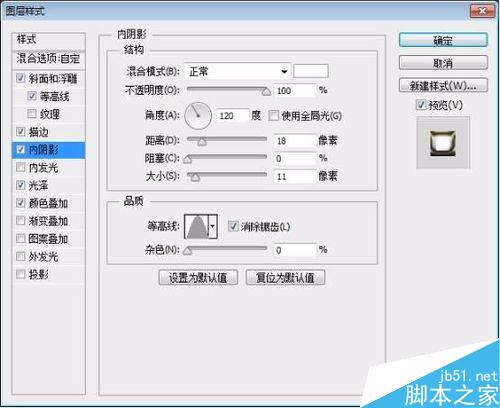Enable the 渐变叠加 checkbox
Viewport: 500px width, 408px height.
(x=21, y=221)
